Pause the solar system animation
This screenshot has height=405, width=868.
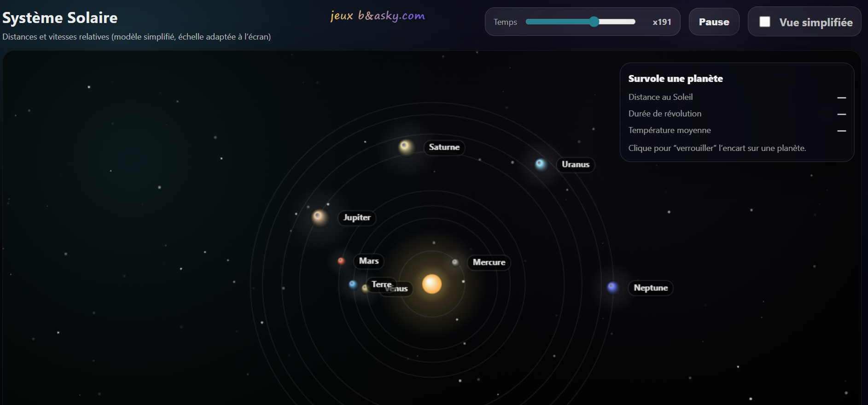(714, 22)
